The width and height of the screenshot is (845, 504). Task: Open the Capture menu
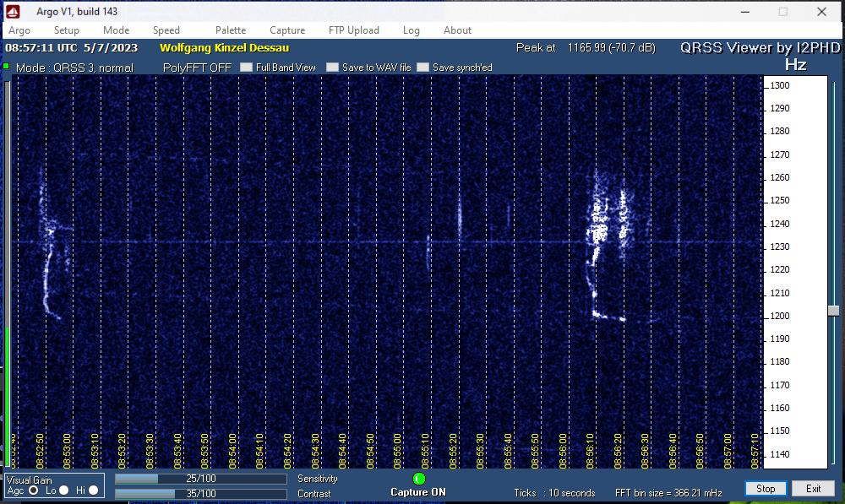287,30
